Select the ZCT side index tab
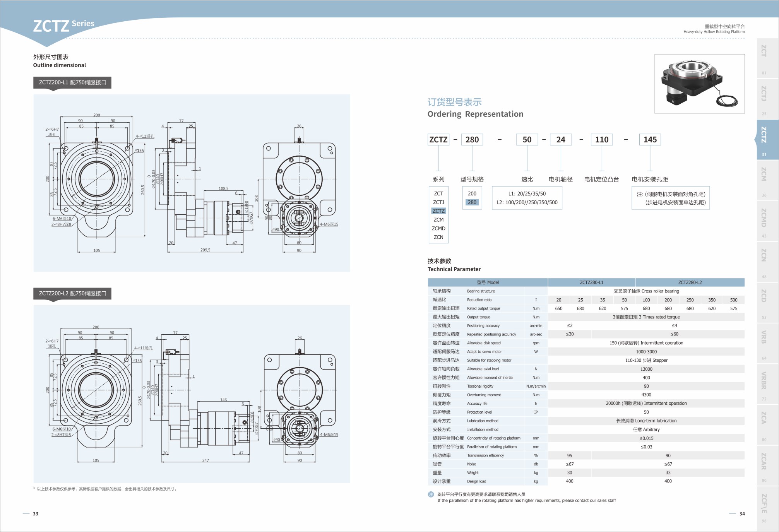 (x=767, y=58)
